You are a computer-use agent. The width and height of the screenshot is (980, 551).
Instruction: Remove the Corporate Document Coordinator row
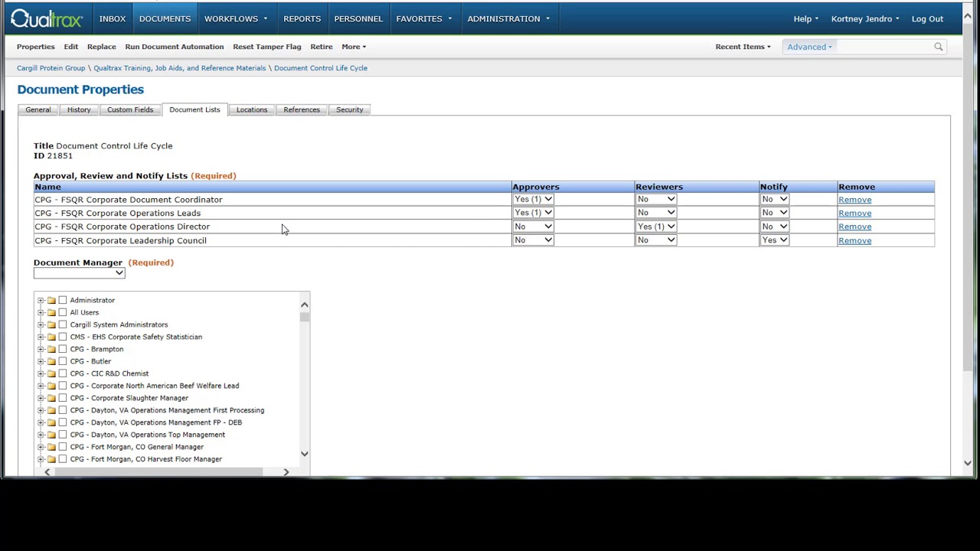854,200
